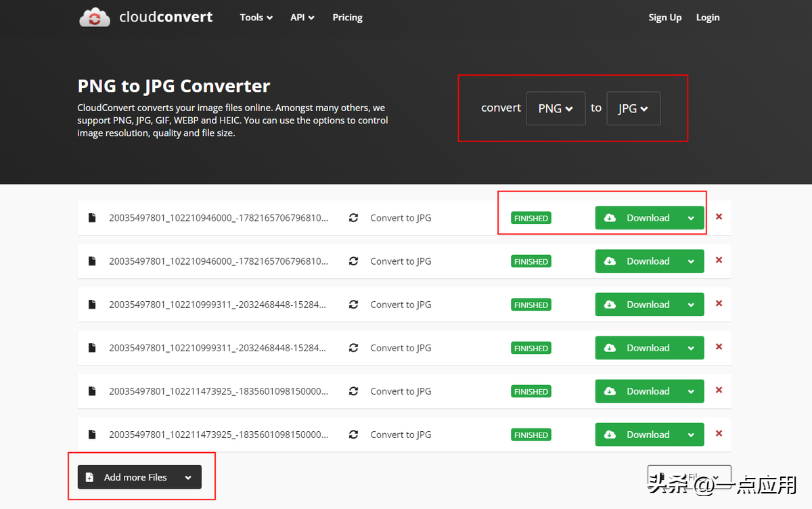
Task: Remove the first file with the red X
Action: [x=719, y=217]
